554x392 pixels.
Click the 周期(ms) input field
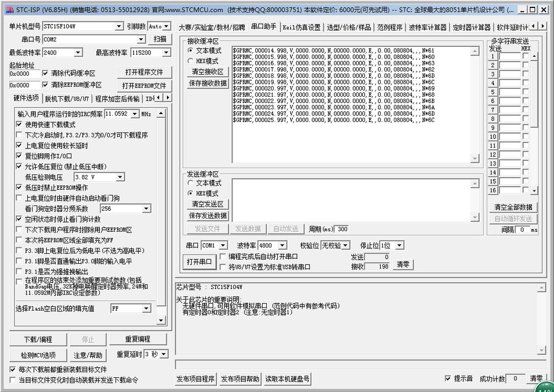tap(342, 229)
